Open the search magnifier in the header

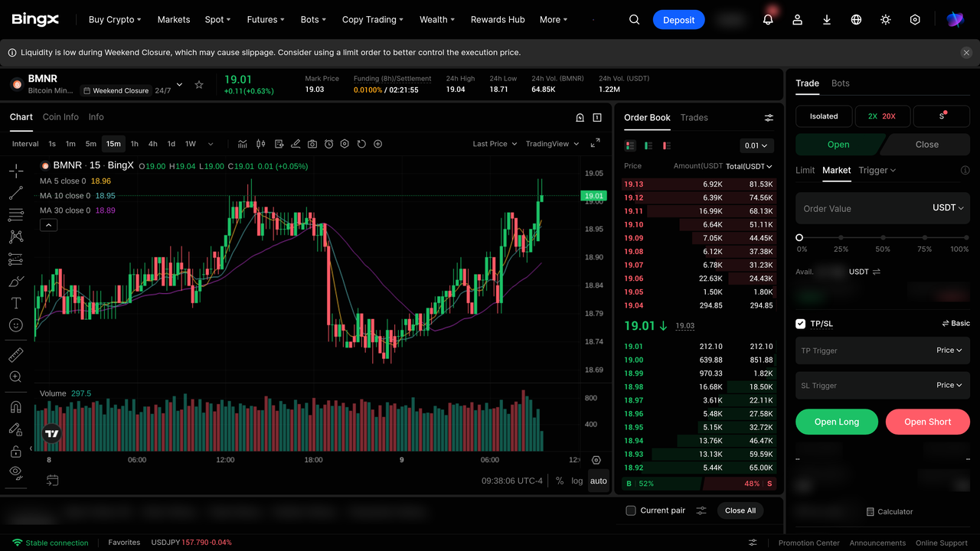click(x=634, y=20)
